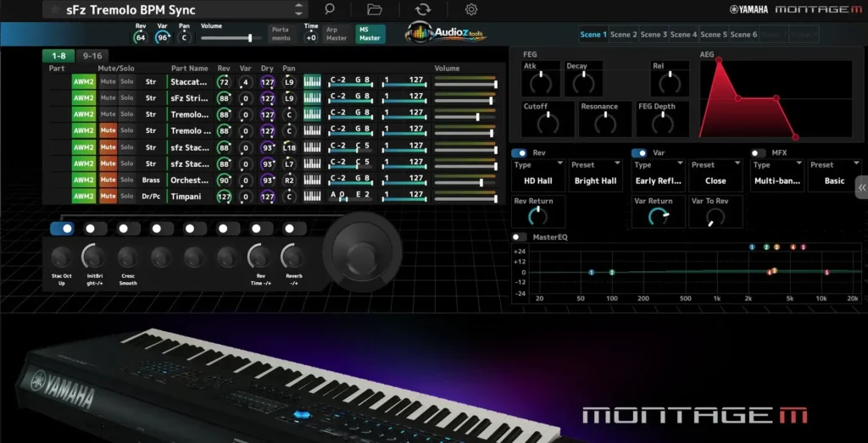Click the favorite star beside performance name

[x=54, y=10]
